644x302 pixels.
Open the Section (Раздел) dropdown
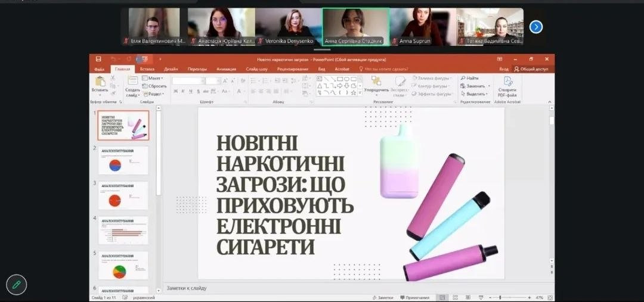153,94
